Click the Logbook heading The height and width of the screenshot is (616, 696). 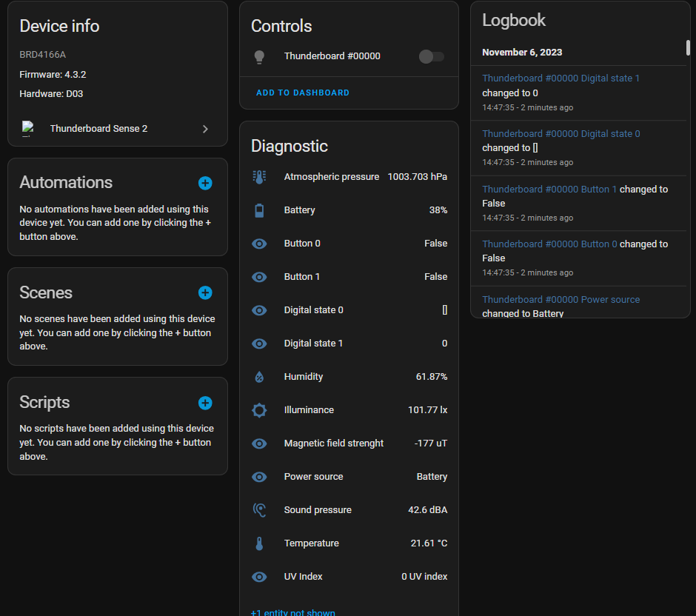click(x=514, y=21)
